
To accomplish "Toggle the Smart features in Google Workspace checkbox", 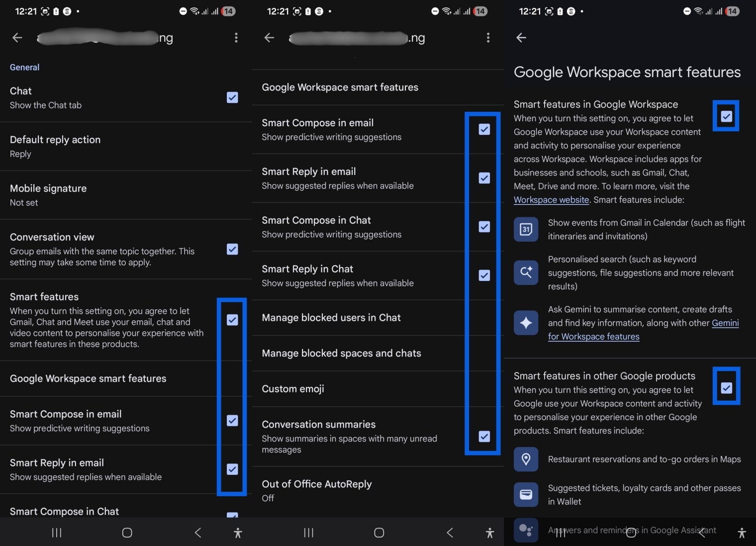I will tap(726, 115).
